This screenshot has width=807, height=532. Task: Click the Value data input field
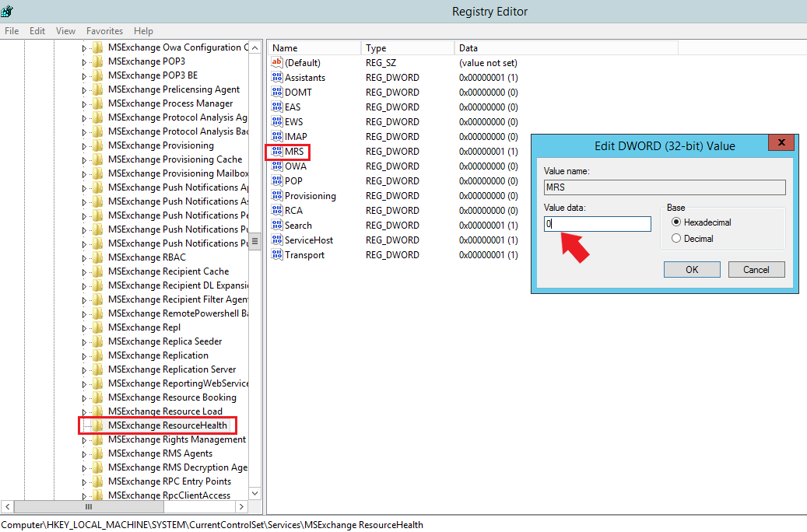click(597, 224)
